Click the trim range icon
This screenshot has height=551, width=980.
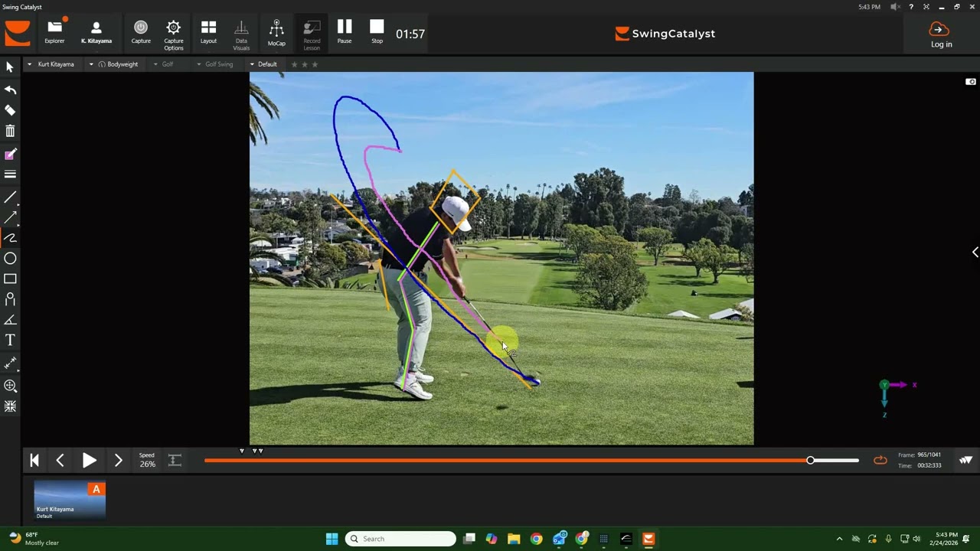point(175,460)
